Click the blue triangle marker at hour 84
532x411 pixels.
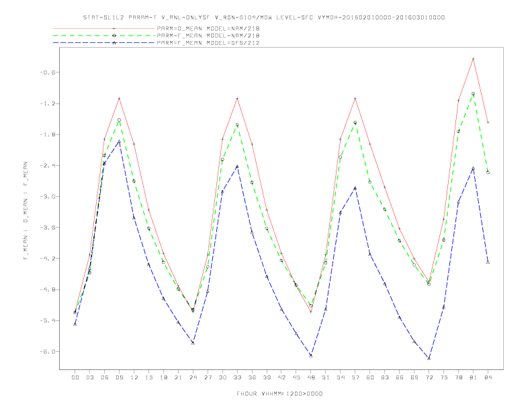(488, 263)
